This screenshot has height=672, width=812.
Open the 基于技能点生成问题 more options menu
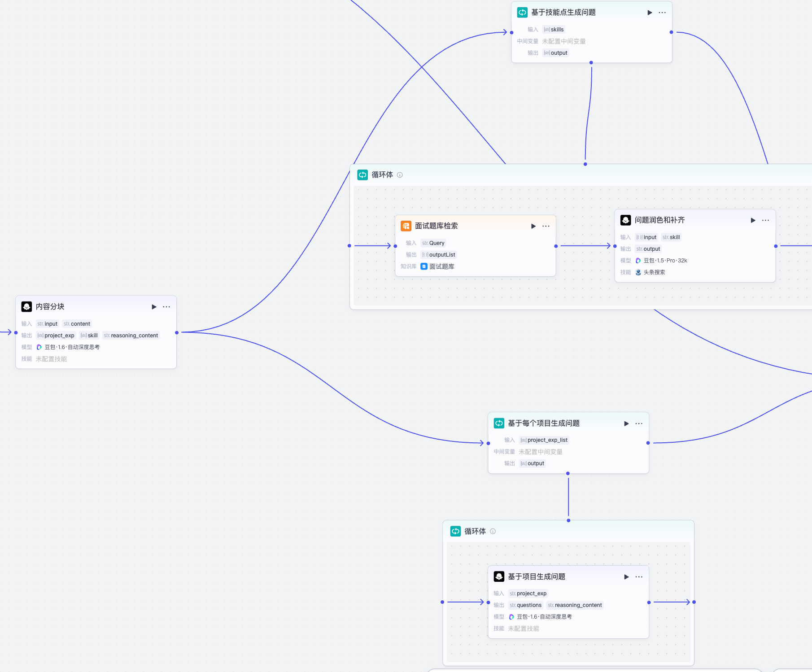(662, 13)
